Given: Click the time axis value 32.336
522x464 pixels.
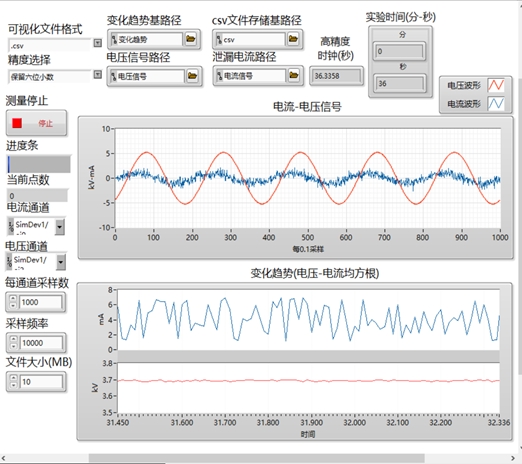Looking at the screenshot, I should (x=499, y=422).
